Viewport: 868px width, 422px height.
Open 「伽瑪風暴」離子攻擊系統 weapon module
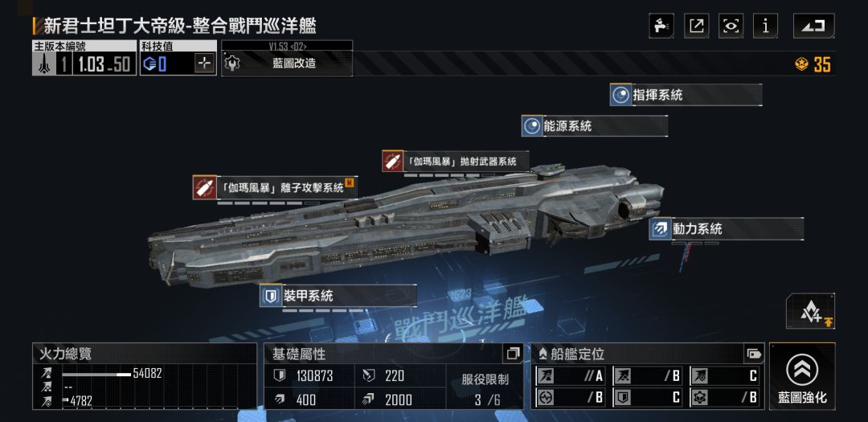[x=275, y=187]
